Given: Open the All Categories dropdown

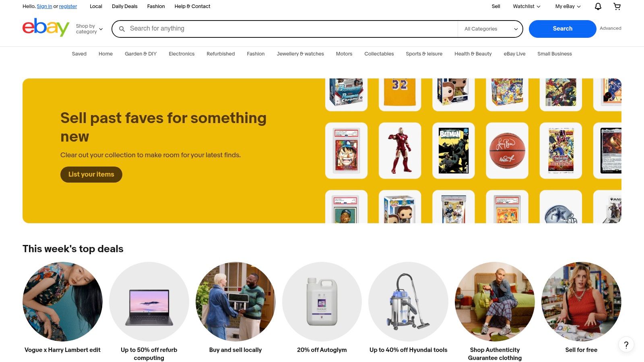Looking at the screenshot, I should pos(491,29).
